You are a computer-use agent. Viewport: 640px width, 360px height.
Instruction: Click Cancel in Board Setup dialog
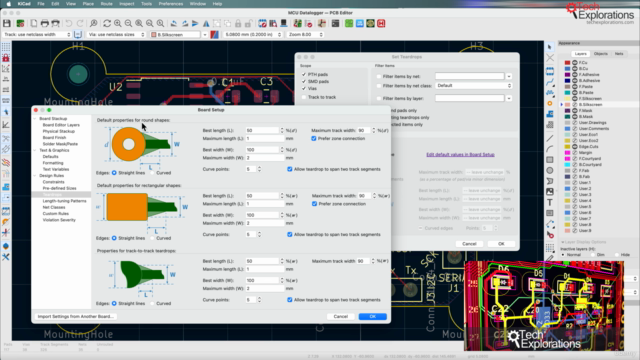(x=340, y=316)
